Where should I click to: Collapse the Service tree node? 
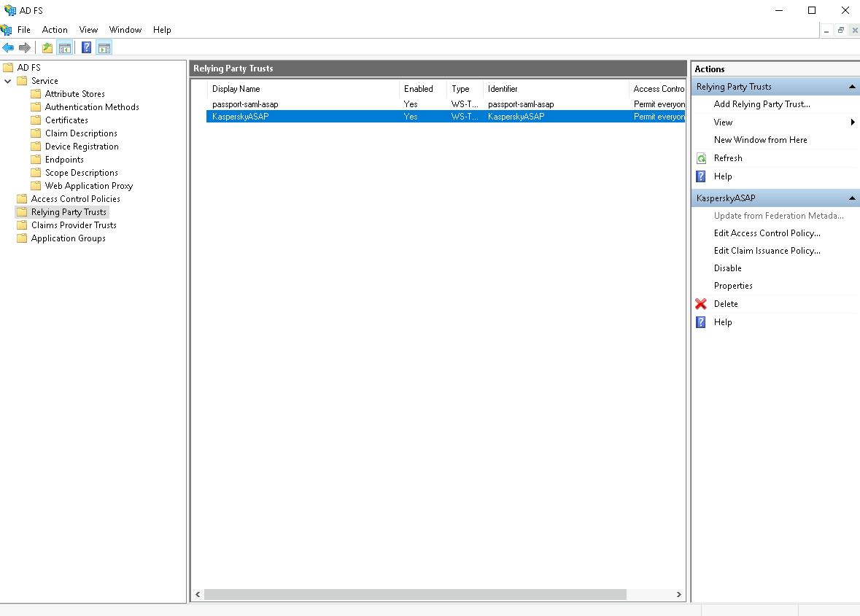[8, 81]
